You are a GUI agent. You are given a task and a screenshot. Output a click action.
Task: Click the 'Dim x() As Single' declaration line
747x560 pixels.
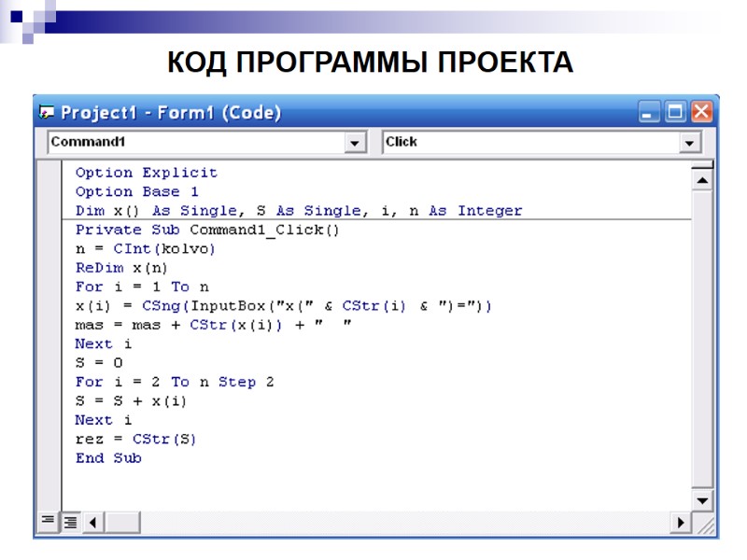(x=299, y=211)
